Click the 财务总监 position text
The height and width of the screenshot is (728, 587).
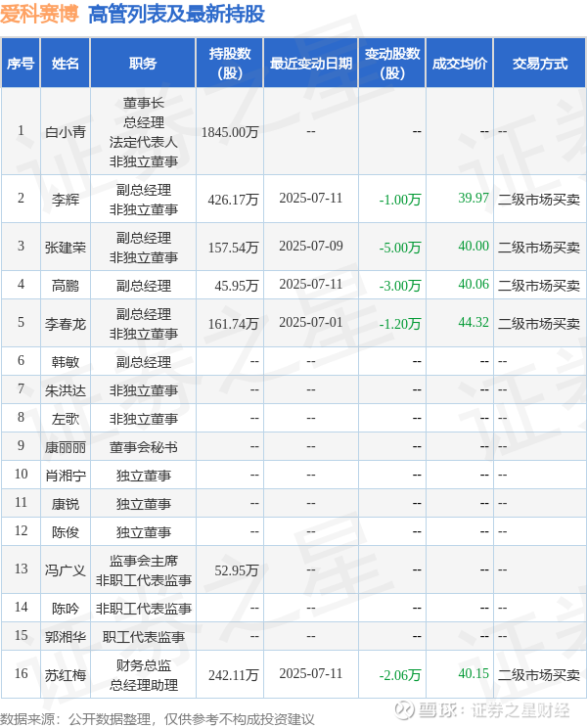tap(144, 664)
